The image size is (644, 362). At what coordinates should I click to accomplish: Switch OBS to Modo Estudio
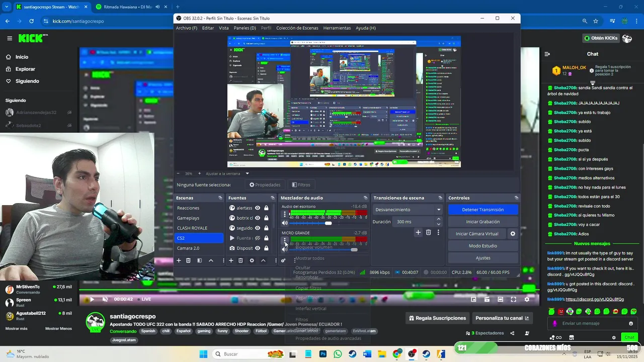point(482,246)
